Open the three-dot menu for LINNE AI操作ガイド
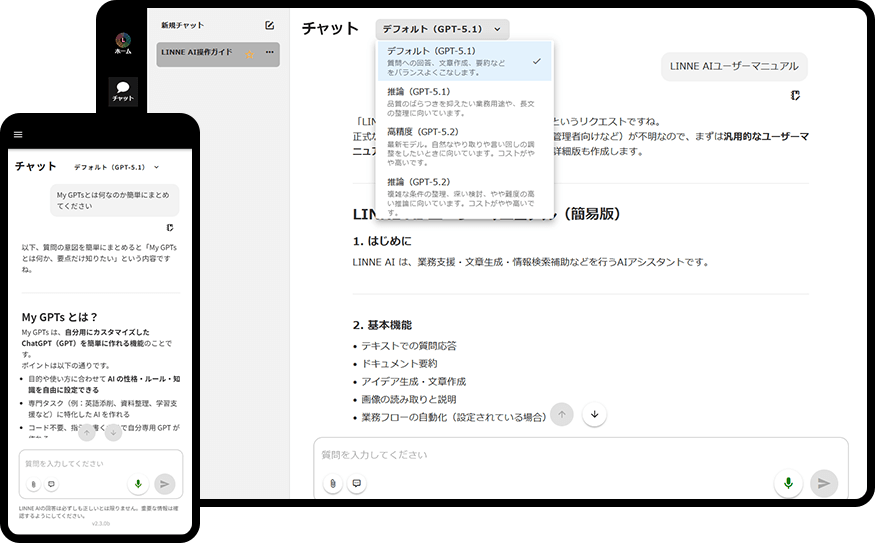Image resolution: width=875 pixels, height=543 pixels. pyautogui.click(x=269, y=53)
